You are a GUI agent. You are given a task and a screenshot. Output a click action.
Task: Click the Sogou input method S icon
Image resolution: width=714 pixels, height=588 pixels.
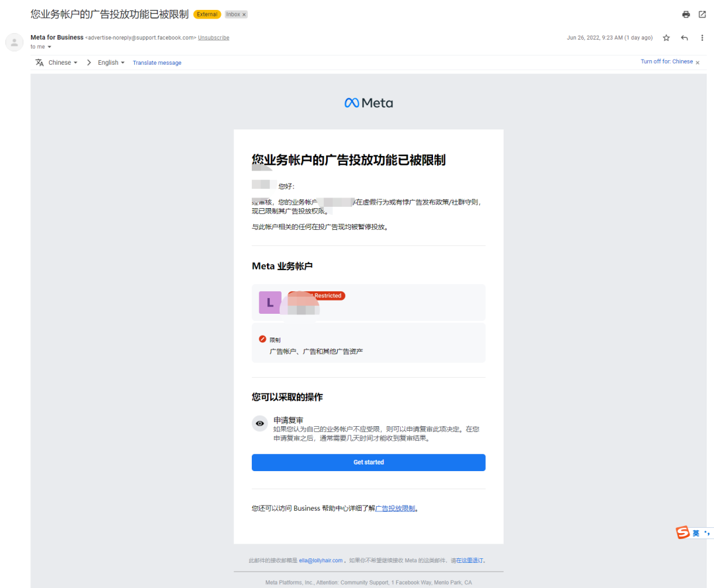coord(682,532)
